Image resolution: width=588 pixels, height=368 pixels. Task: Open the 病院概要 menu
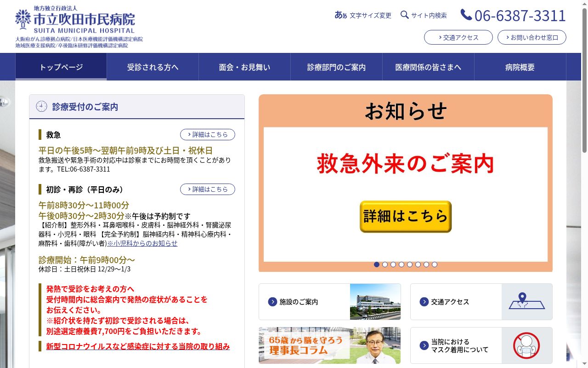520,67
